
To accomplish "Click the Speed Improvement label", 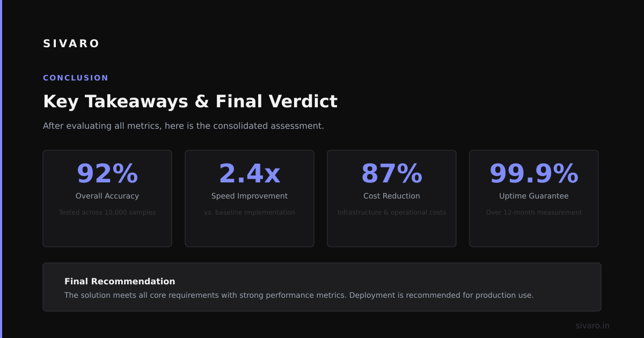I will (250, 196).
